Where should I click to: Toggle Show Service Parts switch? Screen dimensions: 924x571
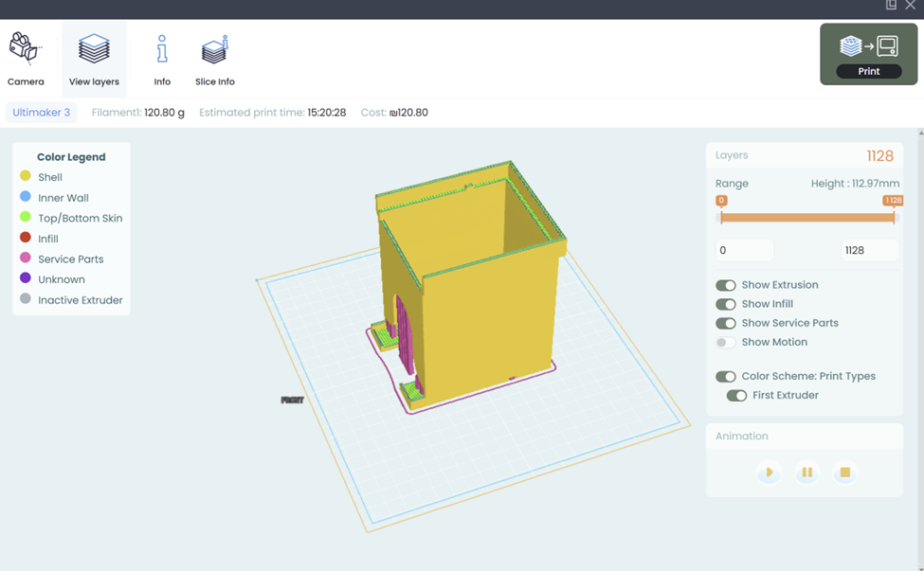click(x=725, y=323)
